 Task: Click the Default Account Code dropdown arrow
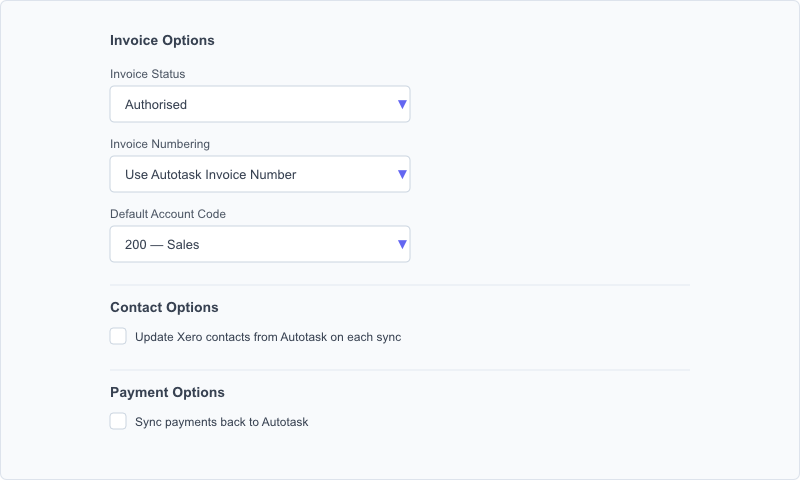[x=402, y=244]
